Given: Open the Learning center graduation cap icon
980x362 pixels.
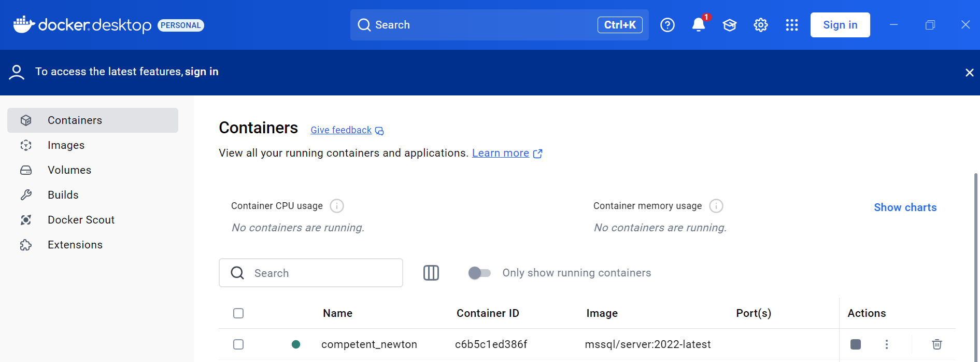Looking at the screenshot, I should 730,25.
